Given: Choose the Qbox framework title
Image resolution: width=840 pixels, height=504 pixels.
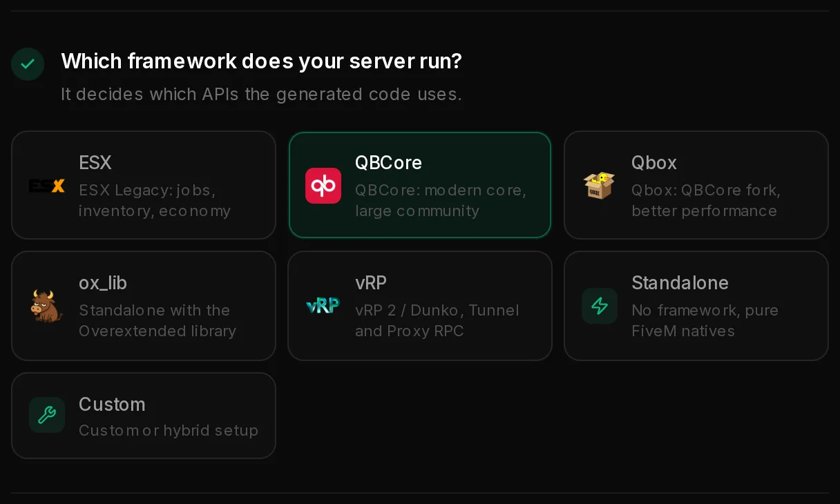Looking at the screenshot, I should point(654,163).
